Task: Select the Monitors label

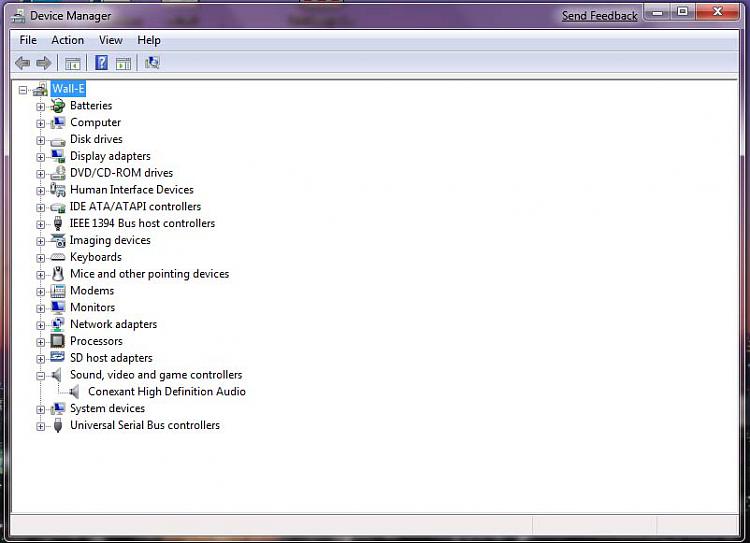Action: pos(92,307)
